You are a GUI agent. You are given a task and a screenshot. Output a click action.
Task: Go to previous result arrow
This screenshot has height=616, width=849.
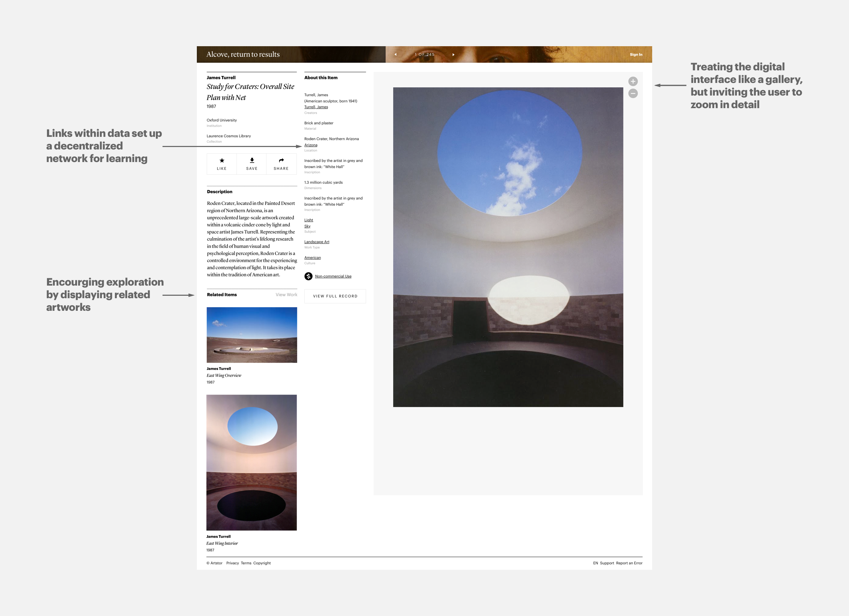[395, 55]
